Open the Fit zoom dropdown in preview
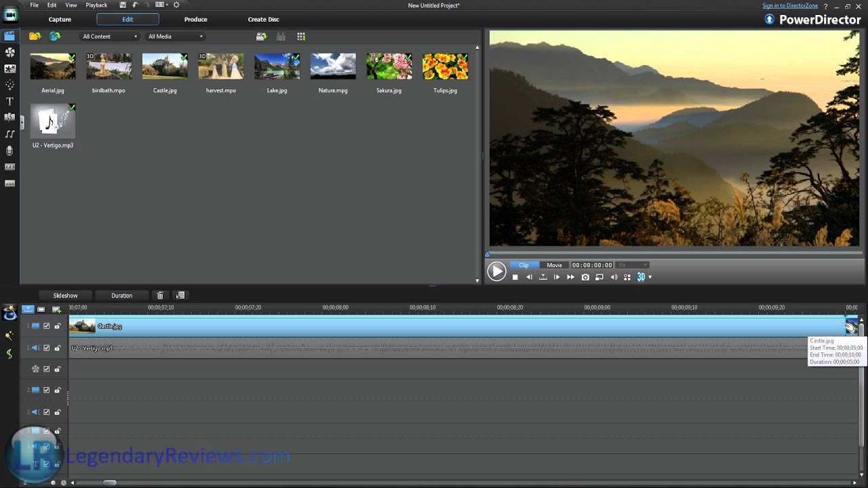 [633, 265]
